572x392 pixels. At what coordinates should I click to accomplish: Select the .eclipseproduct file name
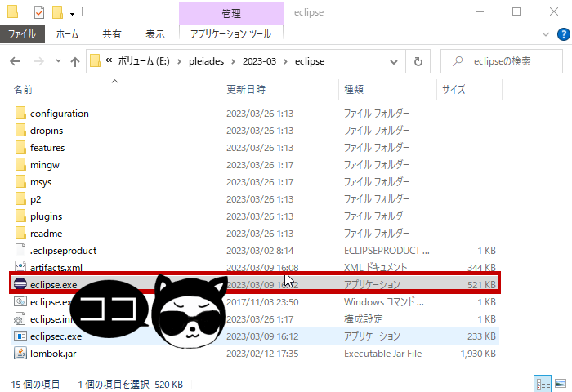pos(63,251)
